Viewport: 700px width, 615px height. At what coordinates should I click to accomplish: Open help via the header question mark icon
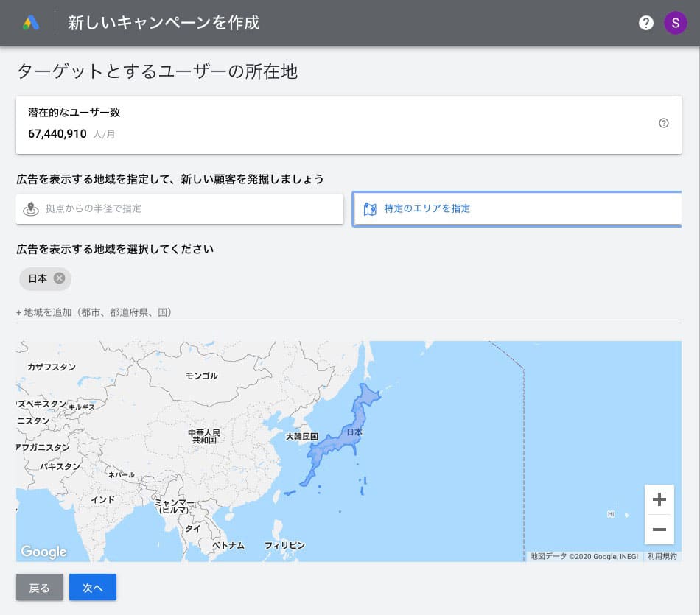pyautogui.click(x=646, y=23)
